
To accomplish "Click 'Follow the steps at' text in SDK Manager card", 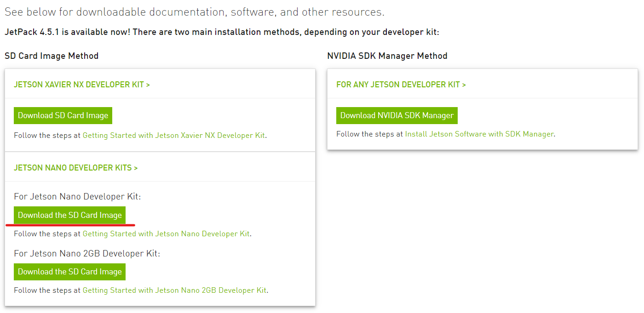I will click(x=369, y=134).
